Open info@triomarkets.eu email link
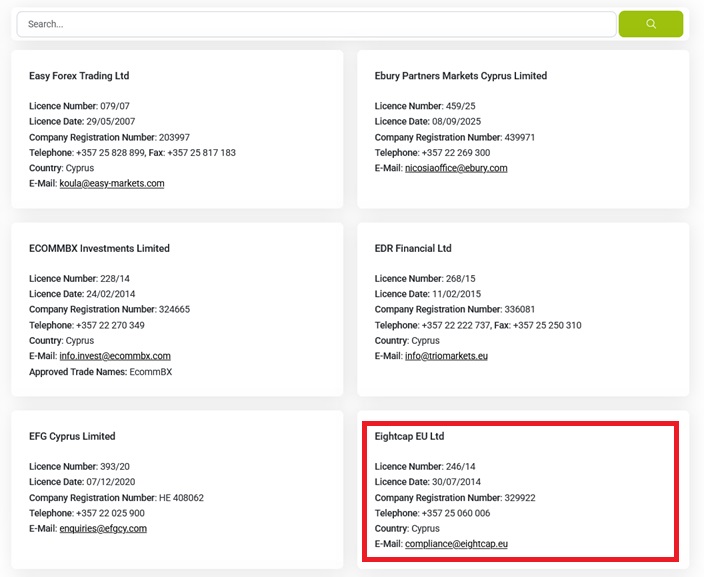Screen dimensions: 704x577 tap(446, 356)
